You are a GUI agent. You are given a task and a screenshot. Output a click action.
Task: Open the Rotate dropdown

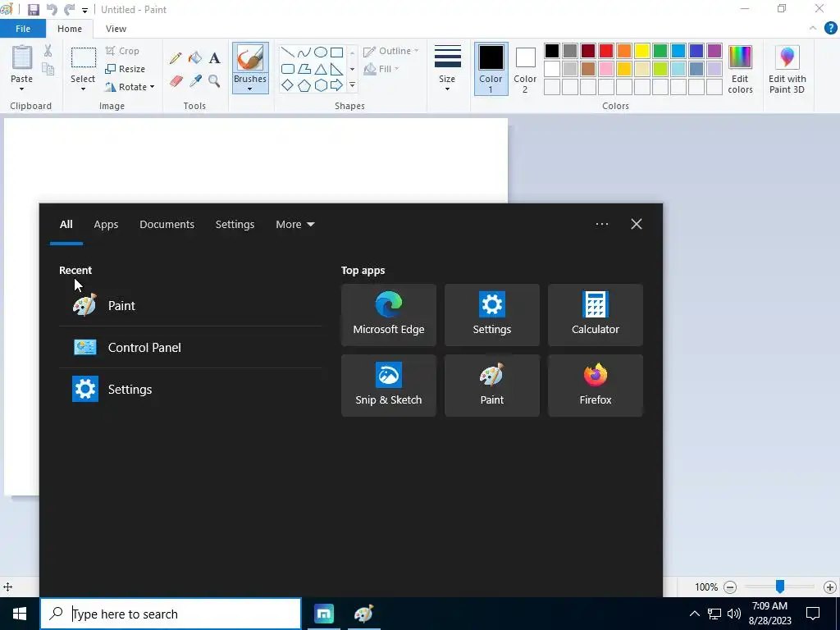click(130, 87)
